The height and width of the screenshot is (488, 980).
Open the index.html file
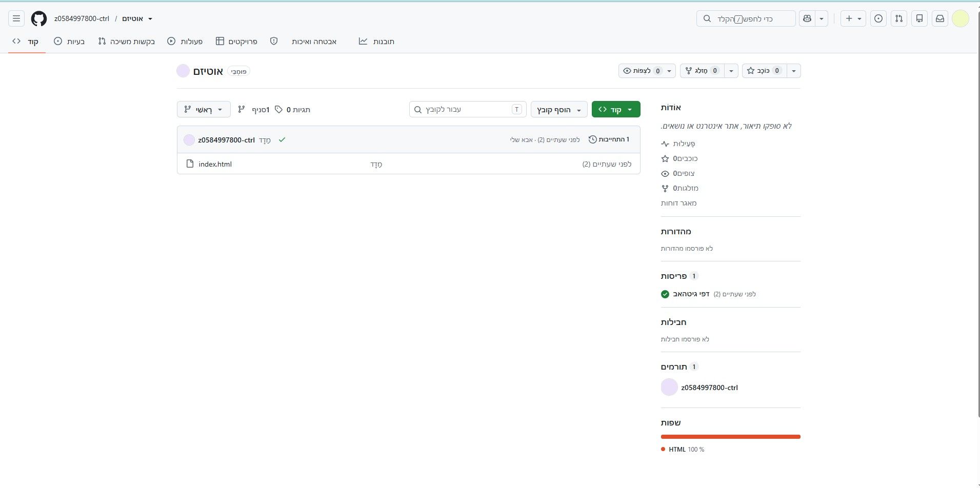pyautogui.click(x=215, y=164)
